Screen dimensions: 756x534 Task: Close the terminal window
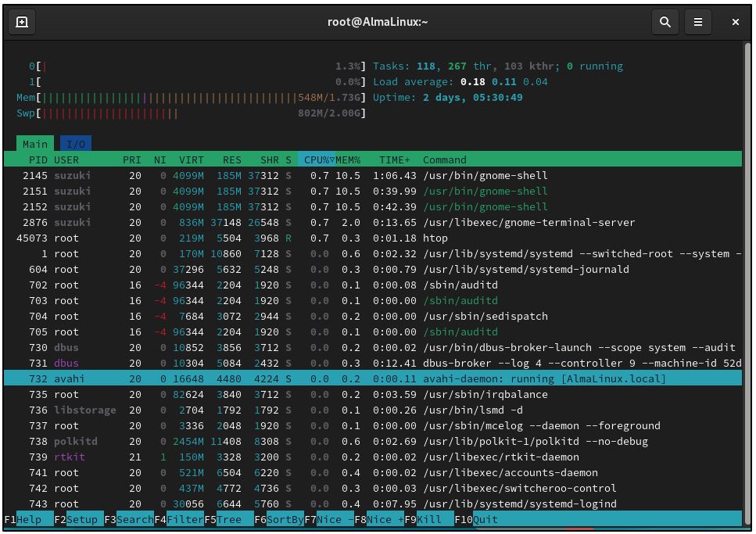pos(735,22)
